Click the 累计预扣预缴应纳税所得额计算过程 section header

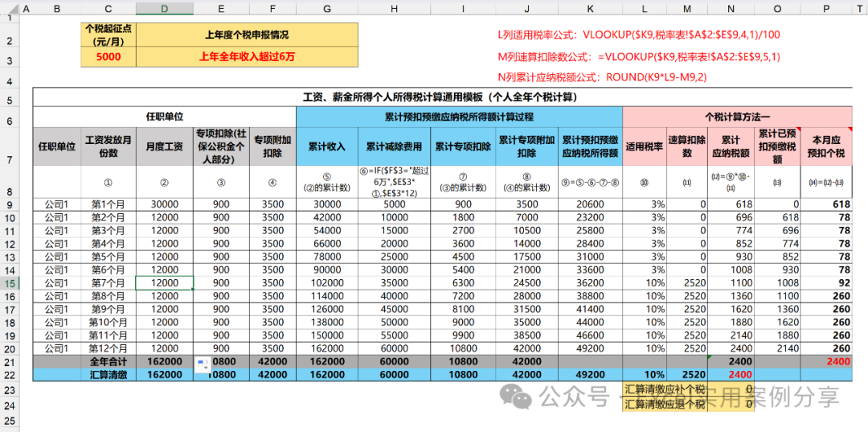pos(460,117)
